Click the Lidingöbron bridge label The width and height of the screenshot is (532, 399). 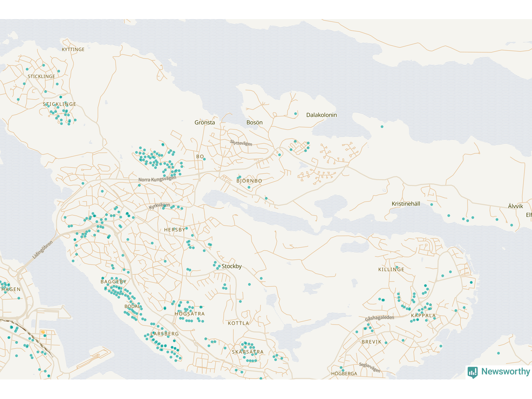pyautogui.click(x=43, y=250)
